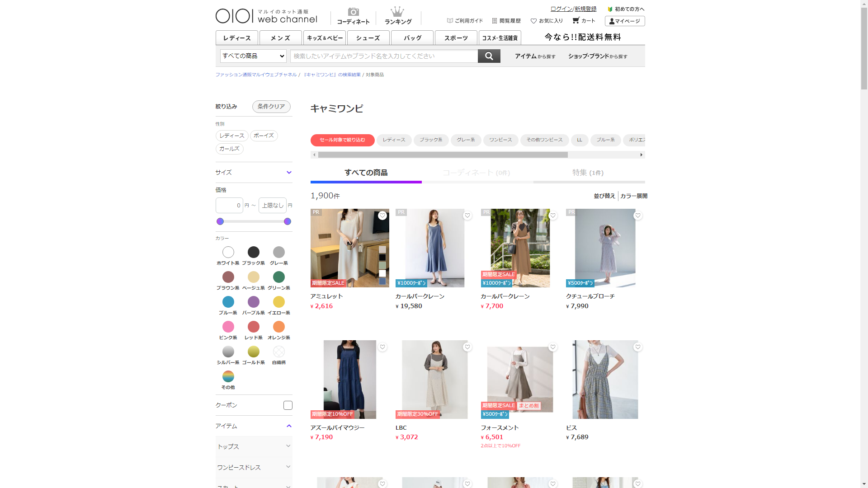Select the ブルー系 color swatch

tap(228, 302)
